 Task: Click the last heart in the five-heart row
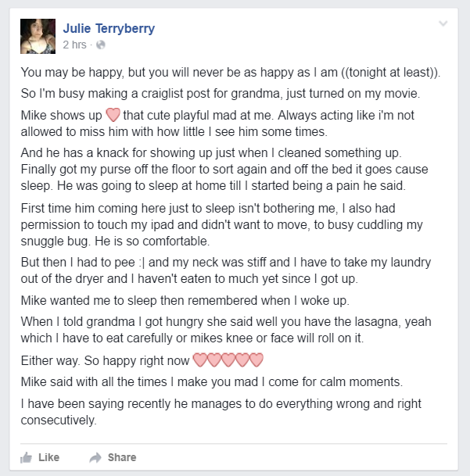257,360
